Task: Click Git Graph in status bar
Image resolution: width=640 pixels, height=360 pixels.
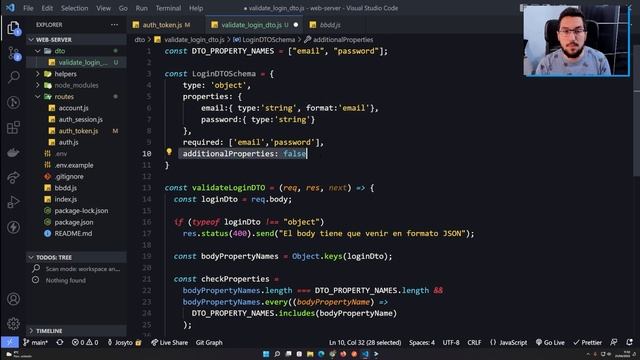Action: [x=209, y=342]
